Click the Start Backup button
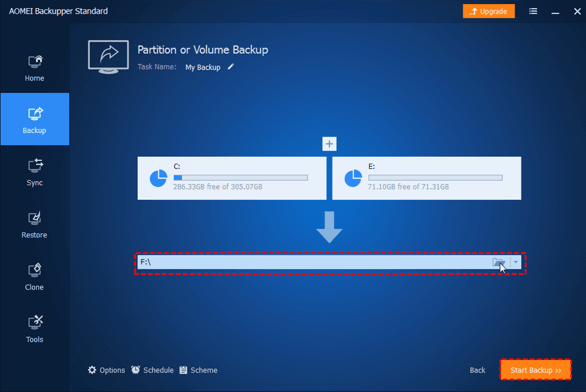 point(535,370)
